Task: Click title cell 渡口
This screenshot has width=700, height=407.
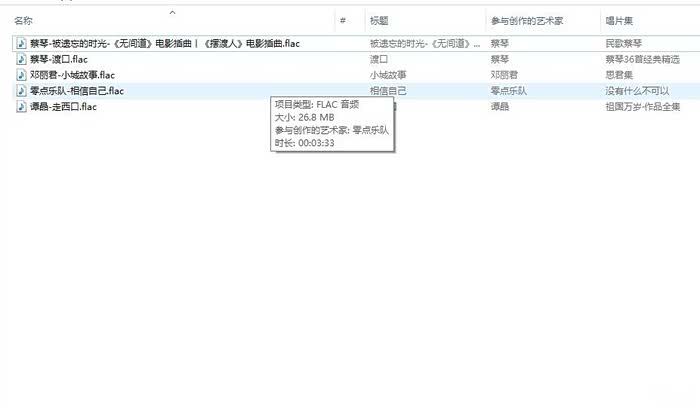Action: 379,59
